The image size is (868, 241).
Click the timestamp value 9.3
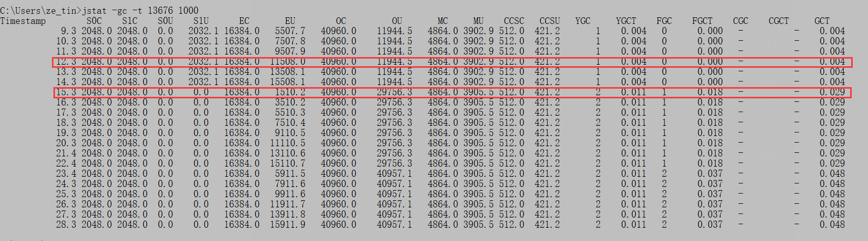click(69, 31)
